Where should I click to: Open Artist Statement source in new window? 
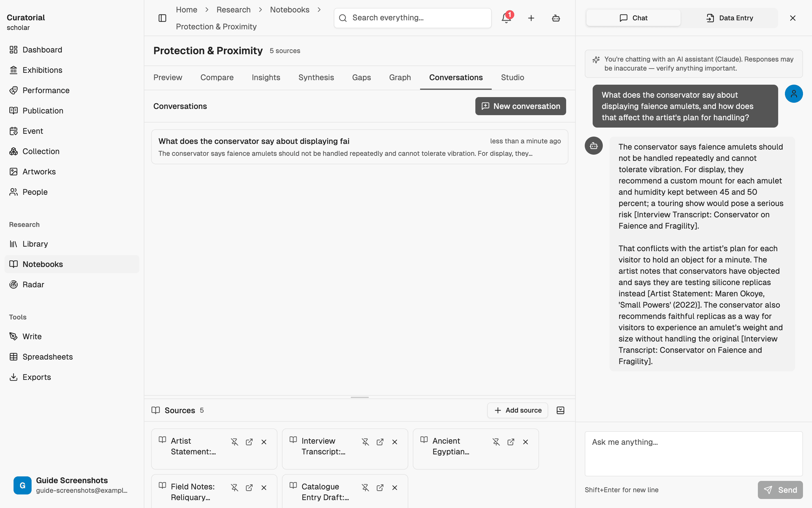249,442
